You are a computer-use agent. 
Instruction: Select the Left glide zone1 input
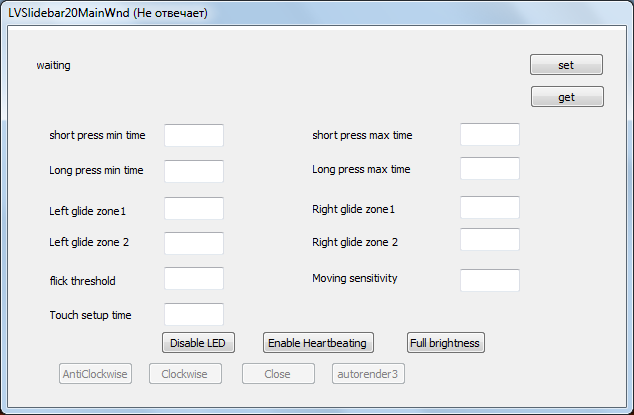tap(194, 208)
